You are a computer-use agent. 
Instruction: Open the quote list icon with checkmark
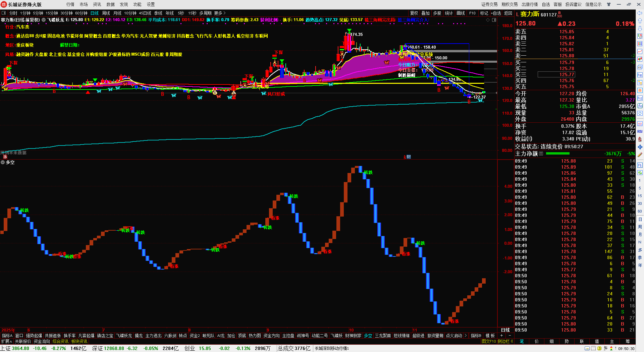click(640, 36)
